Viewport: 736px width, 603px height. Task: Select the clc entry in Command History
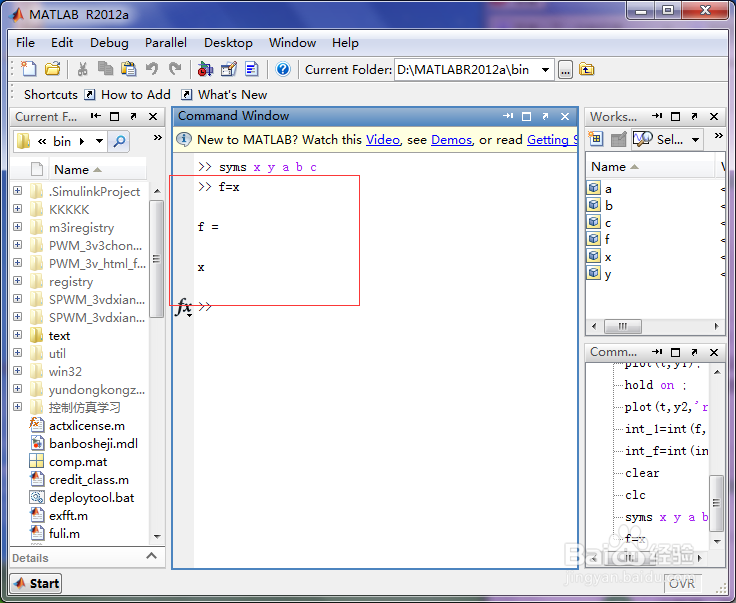tap(635, 495)
